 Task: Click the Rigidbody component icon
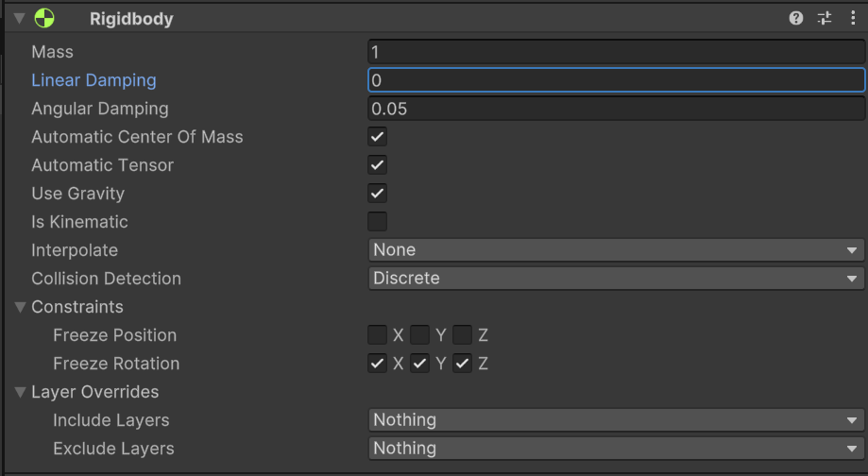coord(44,18)
